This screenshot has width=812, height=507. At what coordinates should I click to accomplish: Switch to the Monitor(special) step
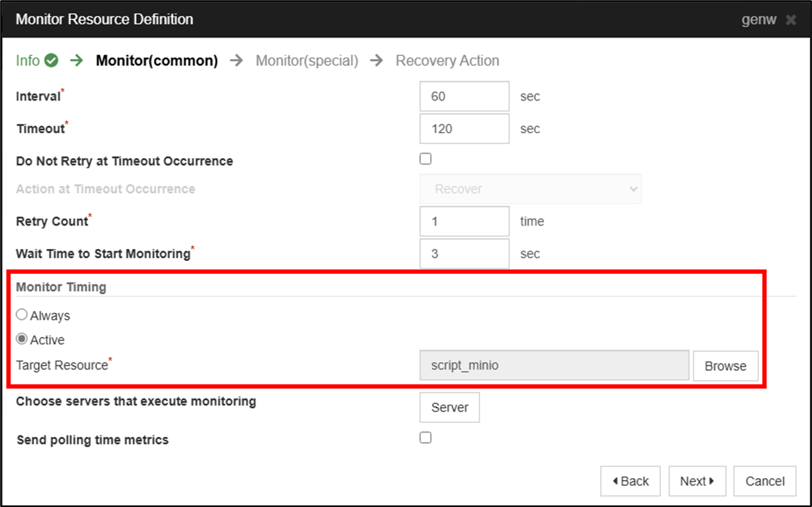coord(306,60)
